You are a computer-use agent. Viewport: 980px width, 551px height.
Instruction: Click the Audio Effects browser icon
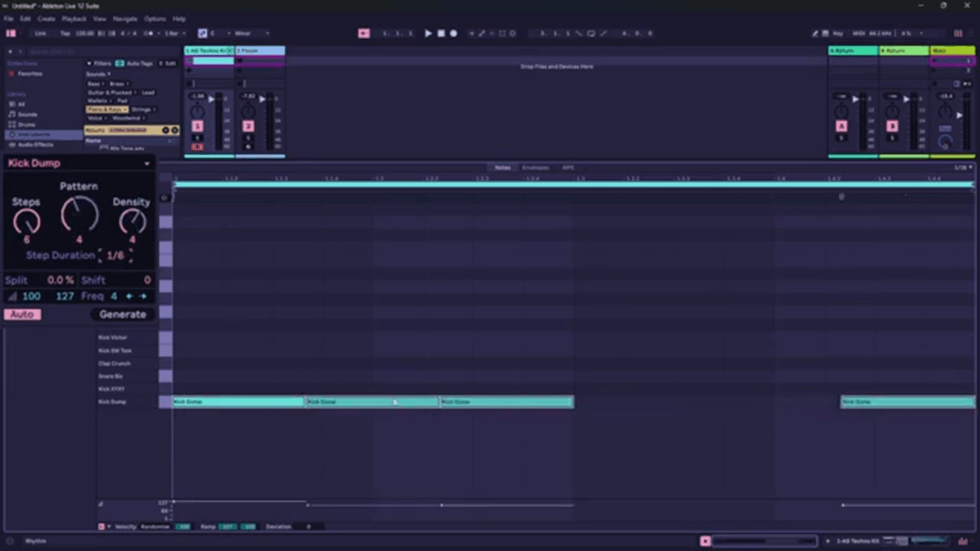click(x=34, y=145)
